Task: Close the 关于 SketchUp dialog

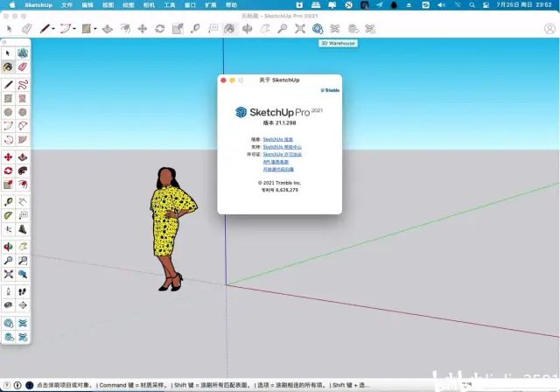Action: [224, 80]
